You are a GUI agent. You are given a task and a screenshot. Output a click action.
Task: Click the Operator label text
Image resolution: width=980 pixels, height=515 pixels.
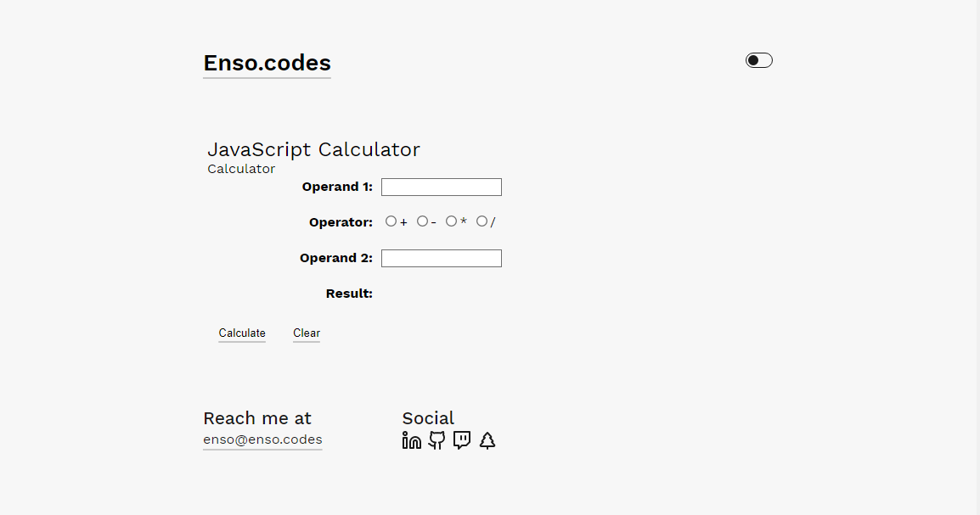pyautogui.click(x=341, y=222)
